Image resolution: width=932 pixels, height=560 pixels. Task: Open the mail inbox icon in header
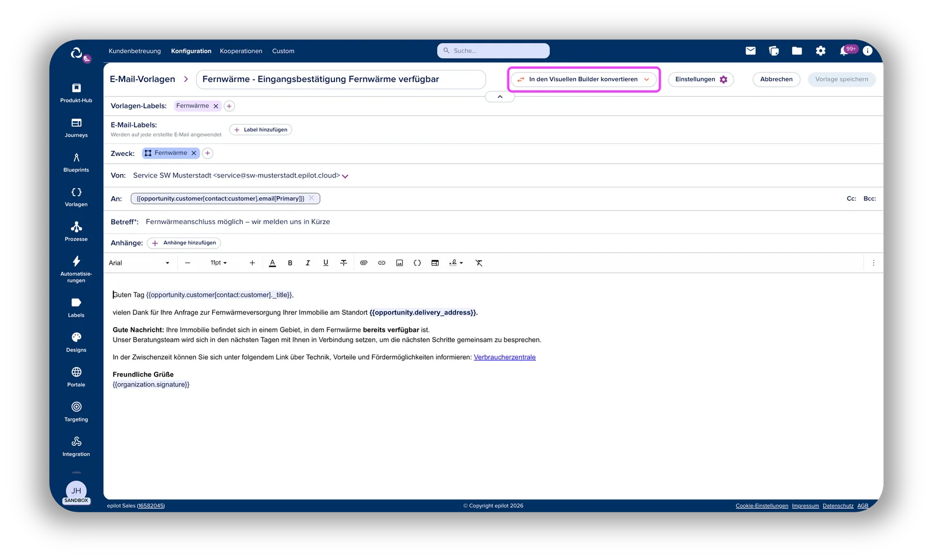click(751, 51)
